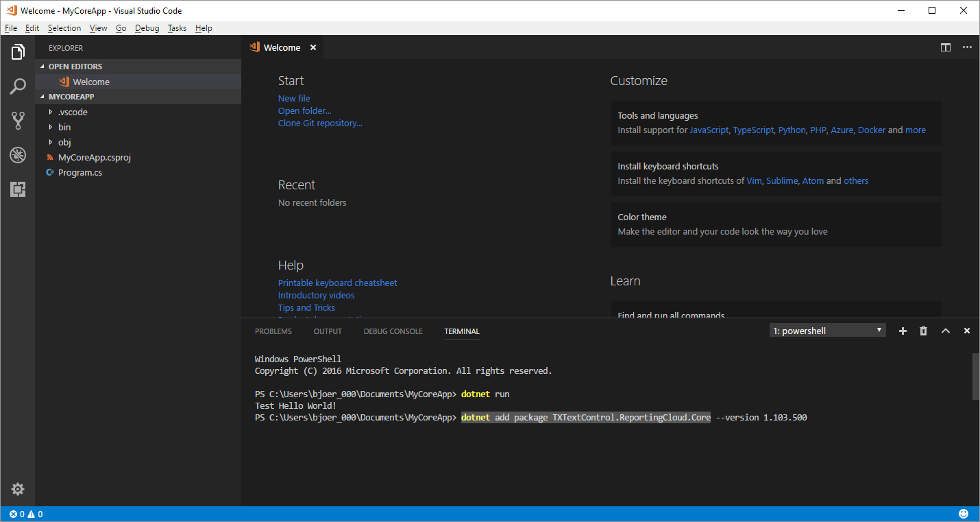Open the Printable keyboard cheatsheet link

(x=337, y=283)
